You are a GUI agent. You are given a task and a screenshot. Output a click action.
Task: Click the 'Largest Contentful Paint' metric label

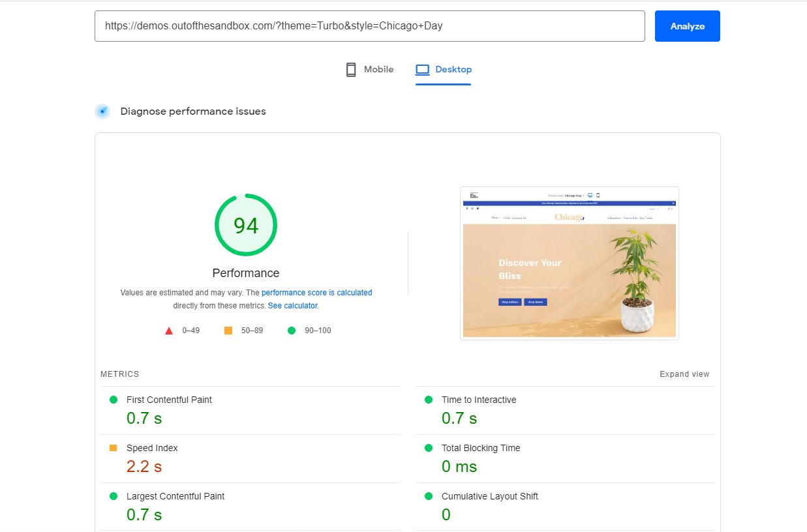click(175, 496)
